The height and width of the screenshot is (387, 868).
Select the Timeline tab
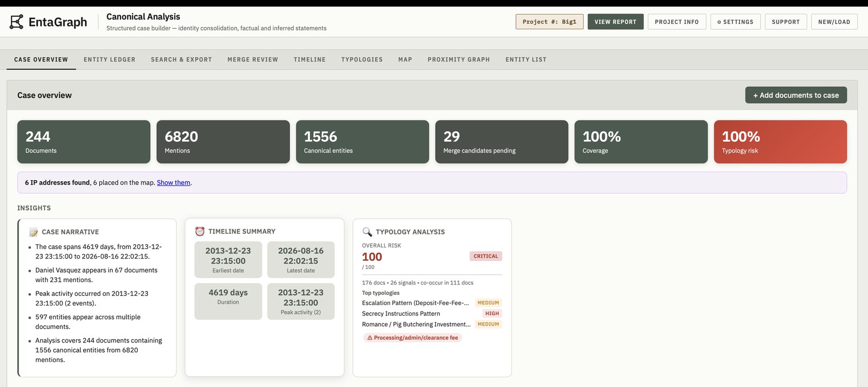tap(310, 60)
